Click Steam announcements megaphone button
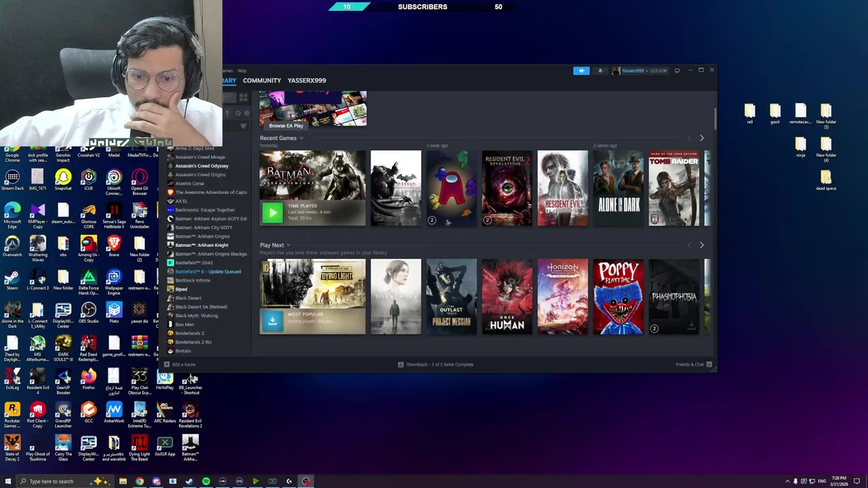Image resolution: width=868 pixels, height=488 pixels. click(581, 70)
